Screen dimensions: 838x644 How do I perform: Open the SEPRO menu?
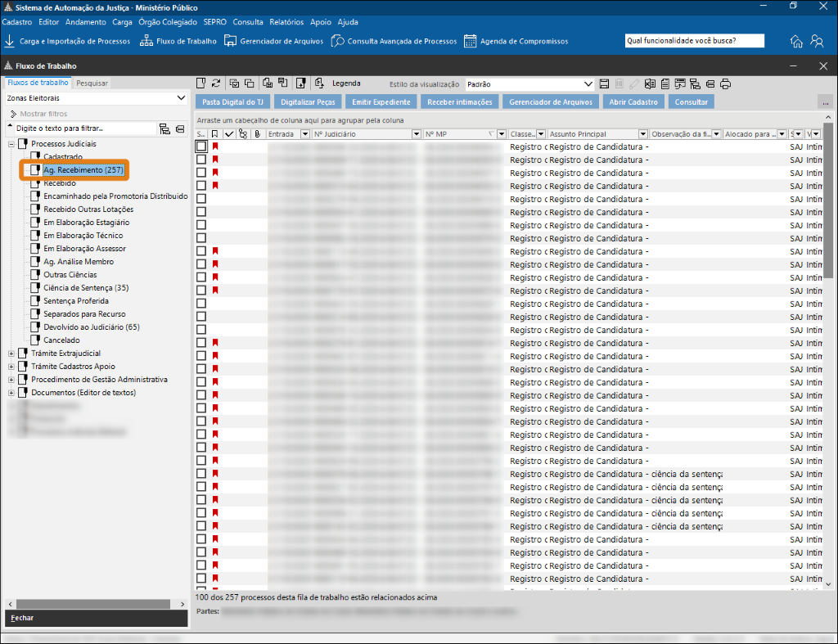215,22
